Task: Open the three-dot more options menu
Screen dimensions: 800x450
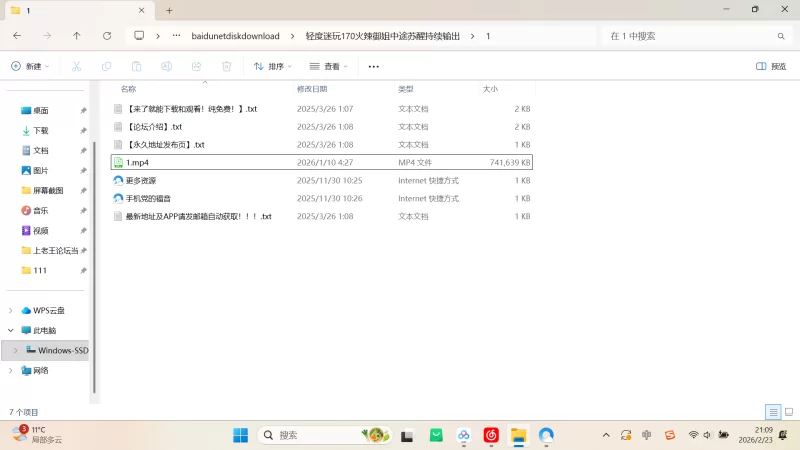Action: [x=374, y=66]
